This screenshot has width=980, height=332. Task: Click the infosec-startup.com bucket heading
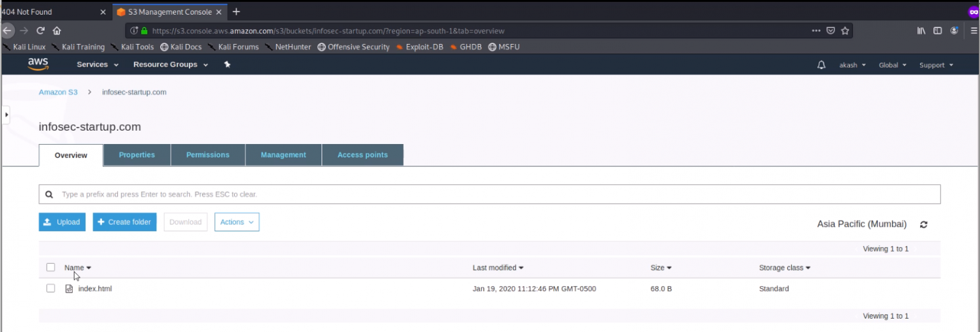click(90, 127)
